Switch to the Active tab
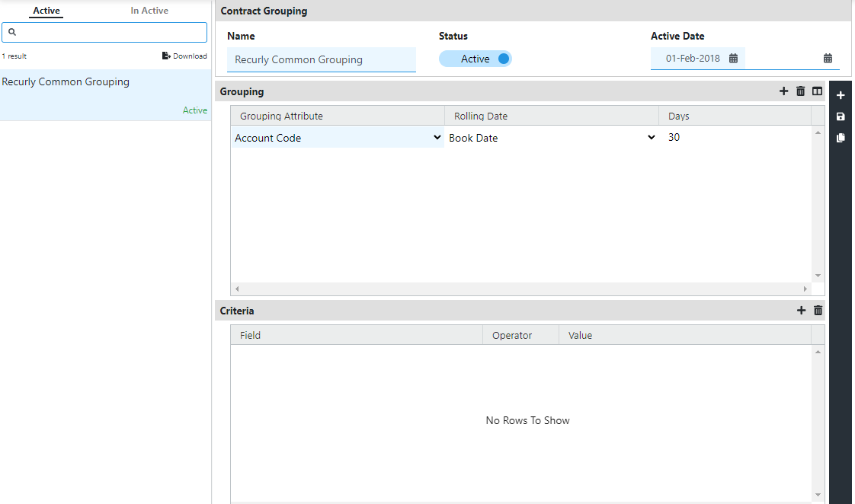Screen dimensions: 855x504 46,11
